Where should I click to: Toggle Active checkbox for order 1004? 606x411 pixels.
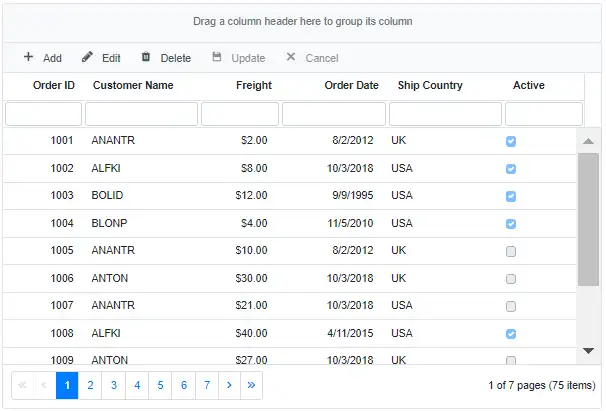[511, 224]
